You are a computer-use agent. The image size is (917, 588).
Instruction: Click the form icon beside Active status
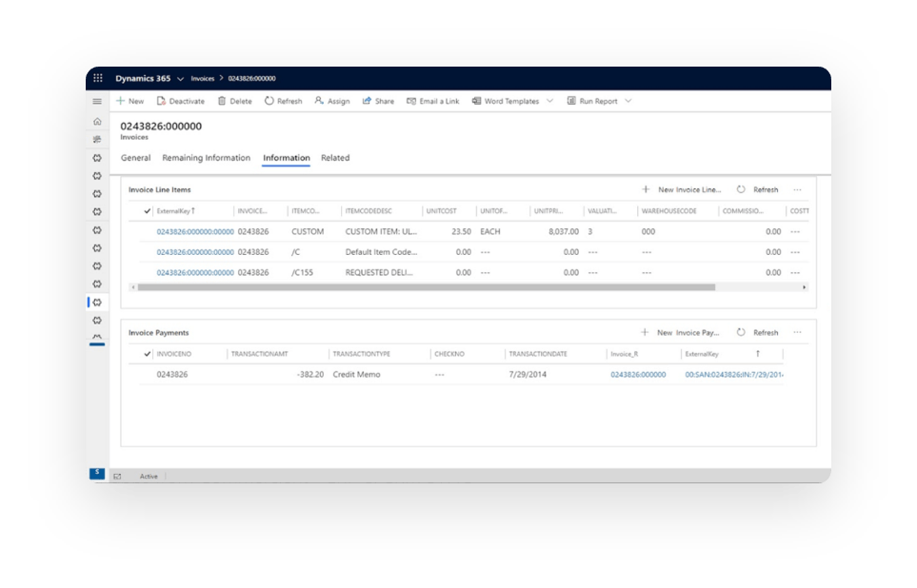pyautogui.click(x=117, y=477)
